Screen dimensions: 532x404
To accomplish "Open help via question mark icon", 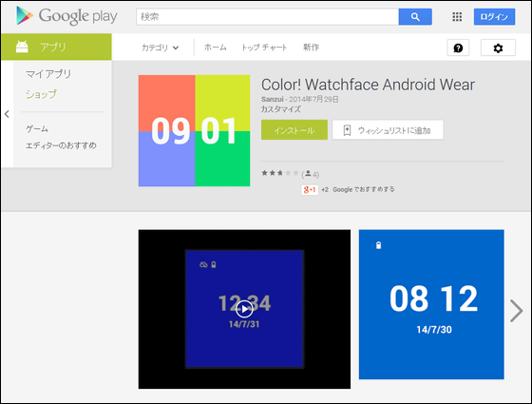I will tap(458, 48).
